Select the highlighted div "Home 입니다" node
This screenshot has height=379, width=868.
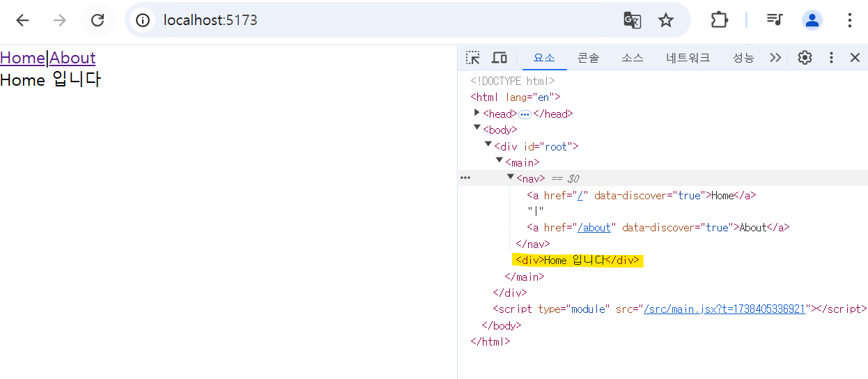coord(577,260)
